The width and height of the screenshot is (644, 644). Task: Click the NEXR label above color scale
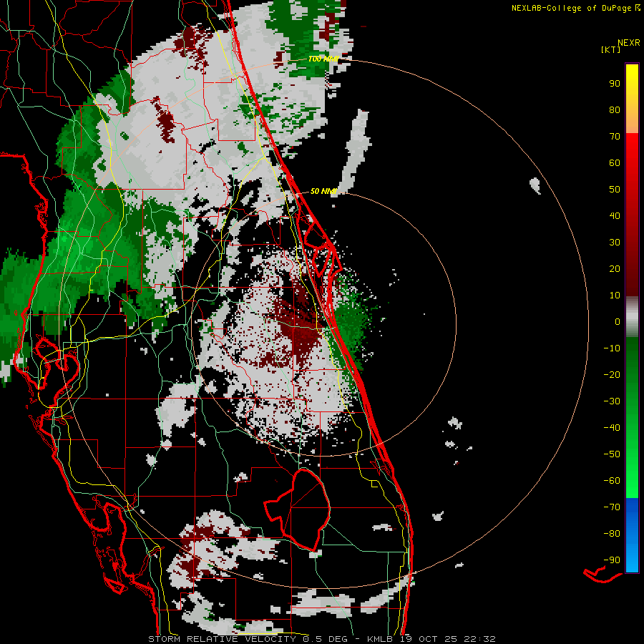[x=629, y=43]
